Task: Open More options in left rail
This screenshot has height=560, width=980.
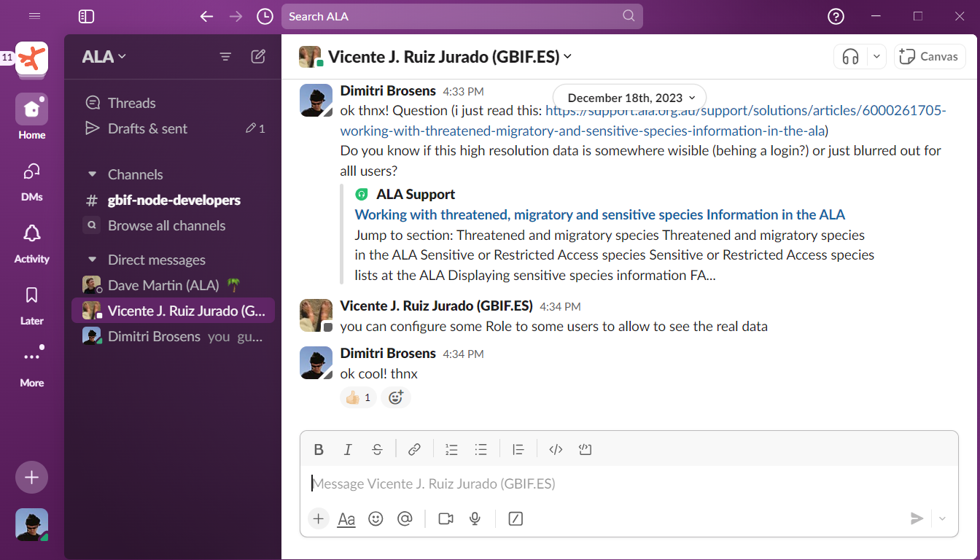Action: pos(32,367)
